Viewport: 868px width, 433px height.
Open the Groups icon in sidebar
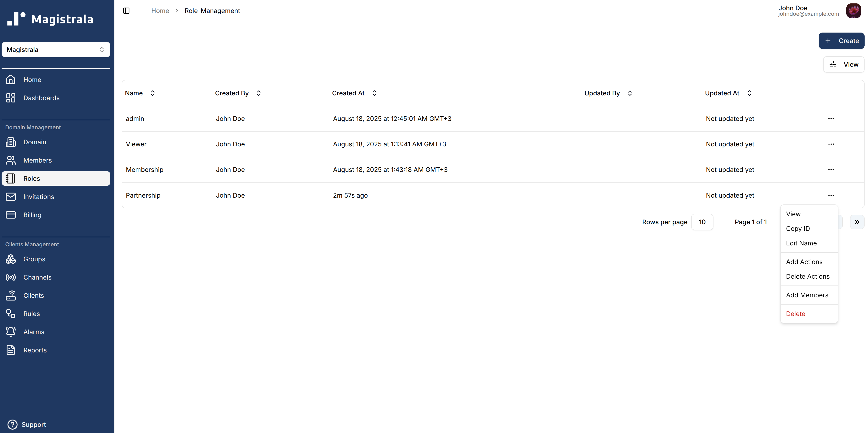[11, 259]
